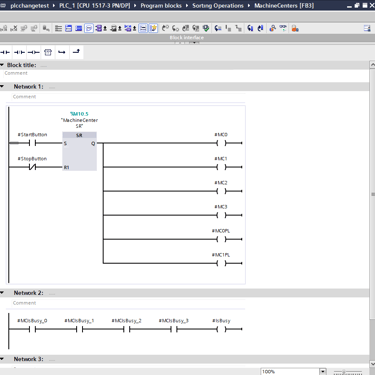Select the #MCIsBusy_2 contact
This screenshot has width=375, height=375.
coord(126,329)
